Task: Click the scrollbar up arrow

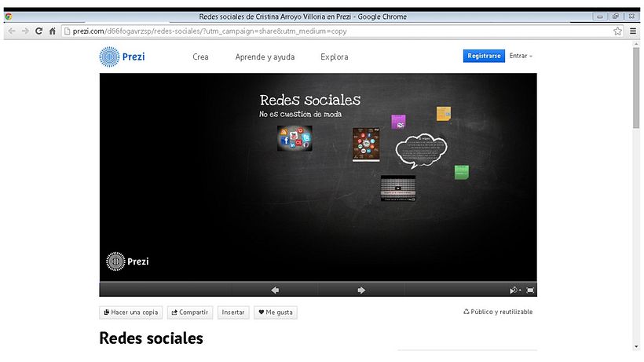Action: click(636, 43)
